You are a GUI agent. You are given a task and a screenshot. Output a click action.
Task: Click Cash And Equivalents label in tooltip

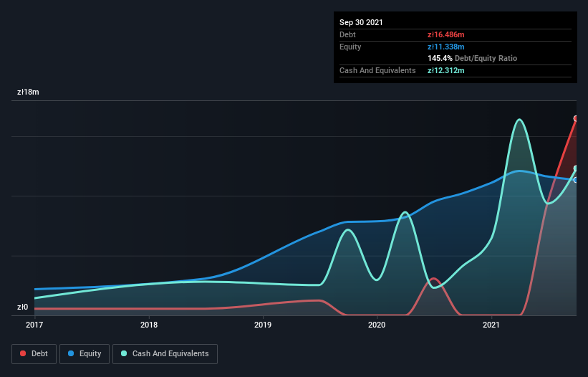point(377,70)
